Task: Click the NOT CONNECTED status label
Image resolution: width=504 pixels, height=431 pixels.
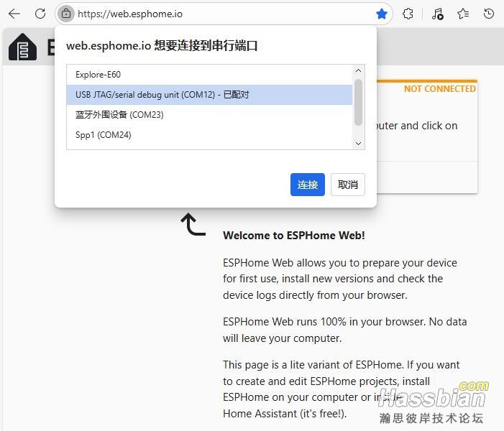Action: tap(440, 89)
